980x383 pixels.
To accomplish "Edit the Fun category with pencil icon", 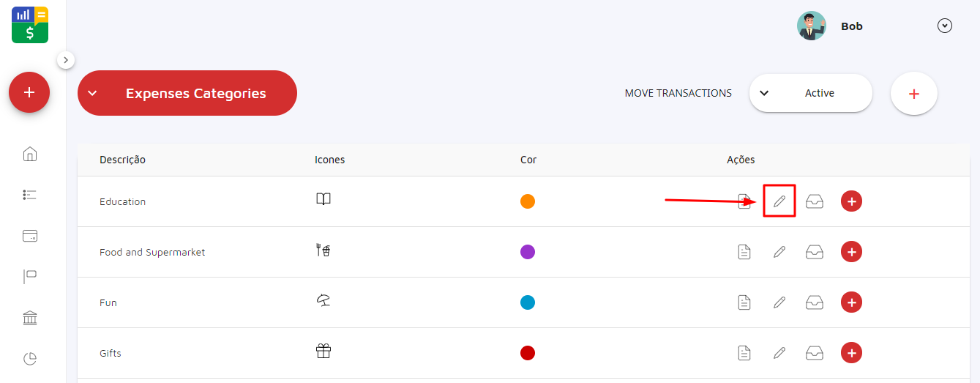I will [x=779, y=302].
